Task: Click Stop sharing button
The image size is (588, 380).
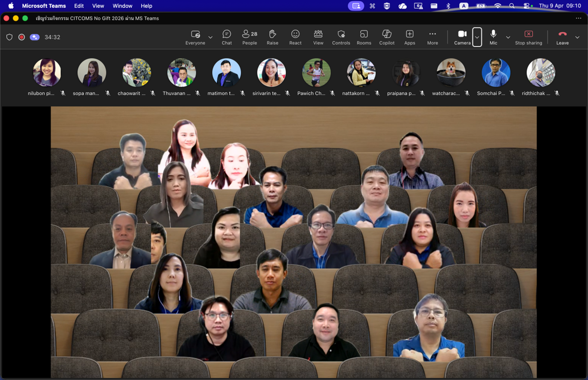Action: pyautogui.click(x=528, y=37)
